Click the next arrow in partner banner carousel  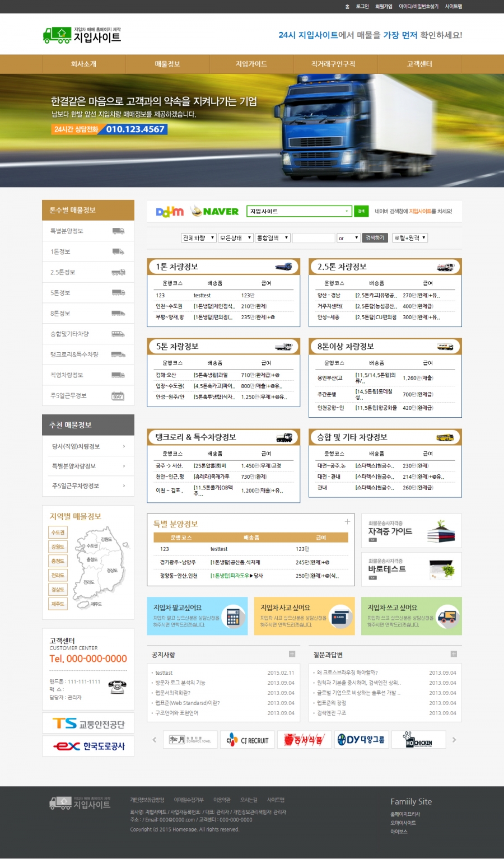[x=454, y=740]
